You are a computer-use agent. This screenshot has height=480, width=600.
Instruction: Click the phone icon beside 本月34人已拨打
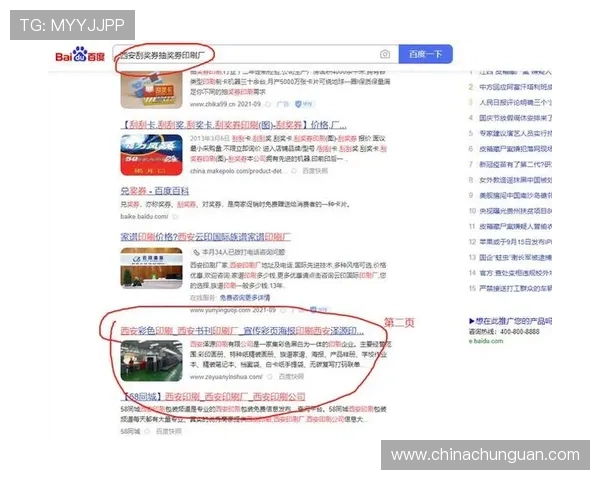(196, 252)
